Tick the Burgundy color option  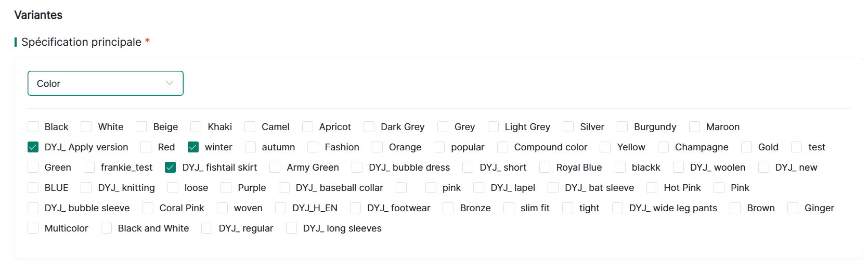click(623, 127)
